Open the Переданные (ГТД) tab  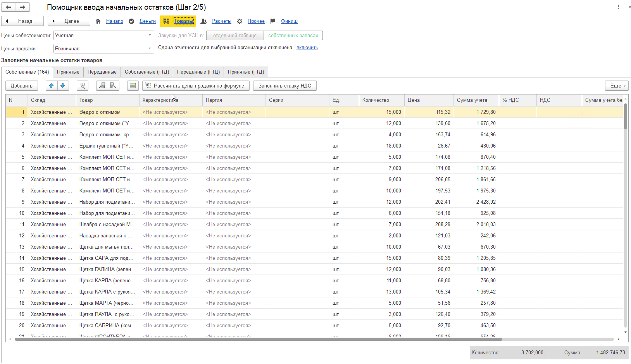[x=198, y=72]
